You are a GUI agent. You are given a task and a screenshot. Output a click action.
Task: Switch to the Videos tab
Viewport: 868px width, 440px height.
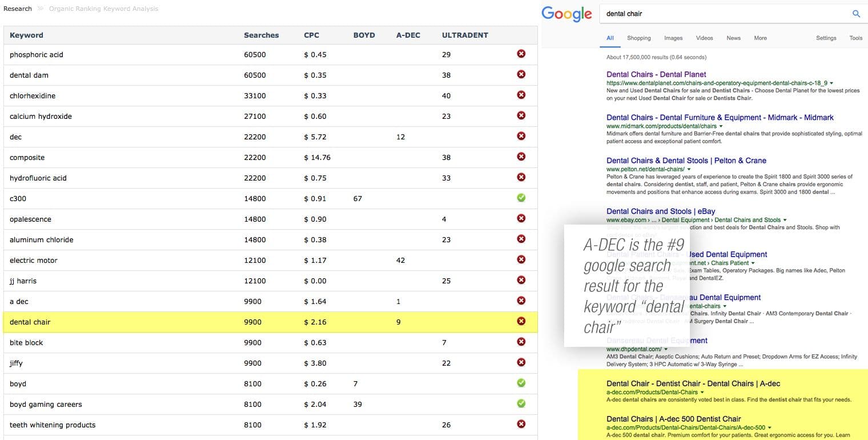(704, 38)
